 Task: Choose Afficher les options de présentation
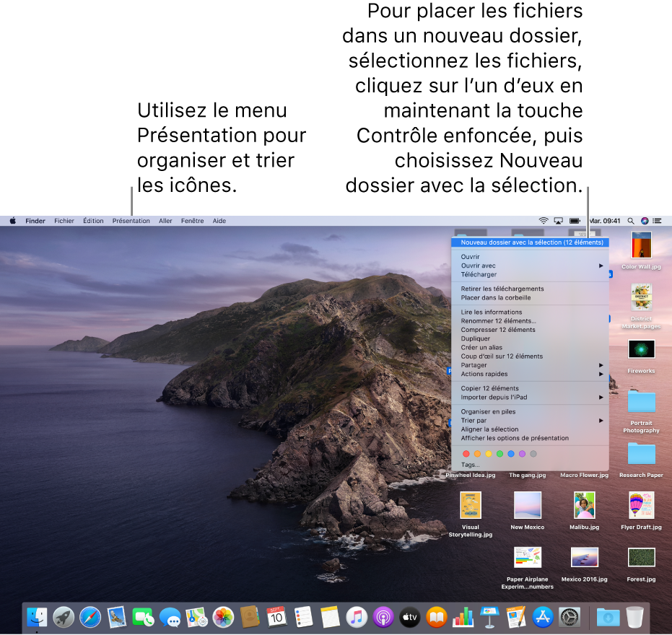[530, 438]
